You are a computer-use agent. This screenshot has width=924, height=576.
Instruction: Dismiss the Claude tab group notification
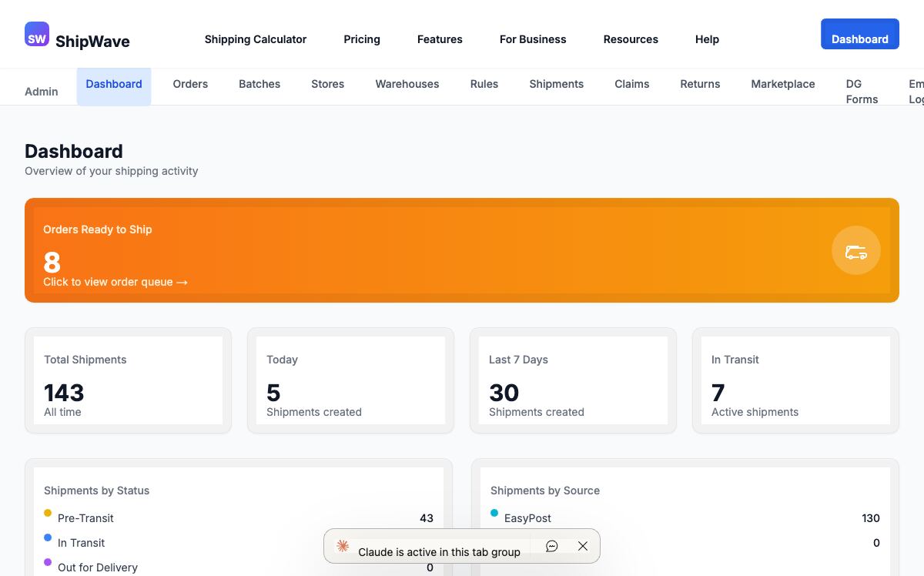tap(583, 546)
